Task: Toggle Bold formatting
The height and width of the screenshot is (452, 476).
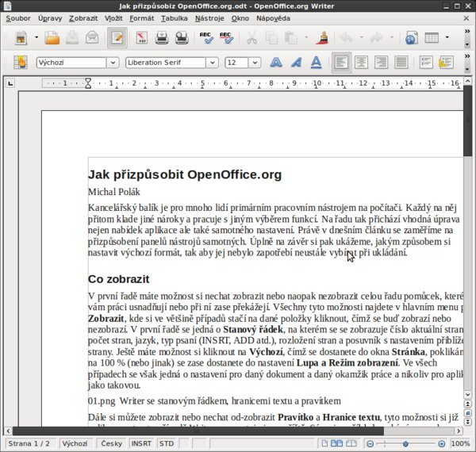Action: (x=276, y=62)
